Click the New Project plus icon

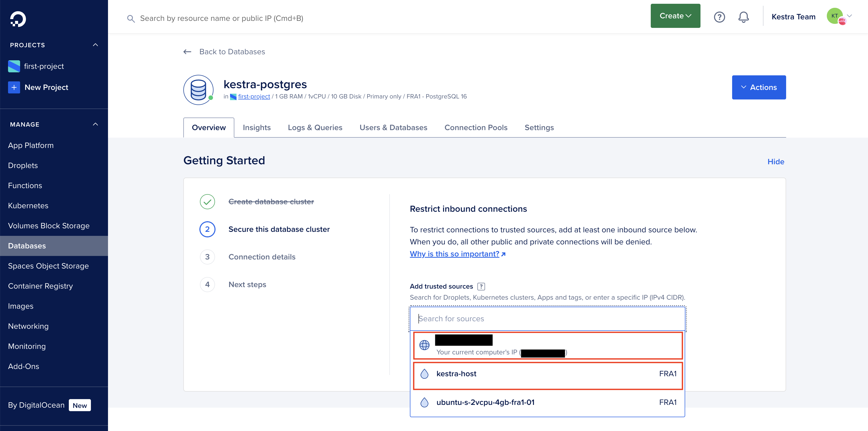coord(14,87)
